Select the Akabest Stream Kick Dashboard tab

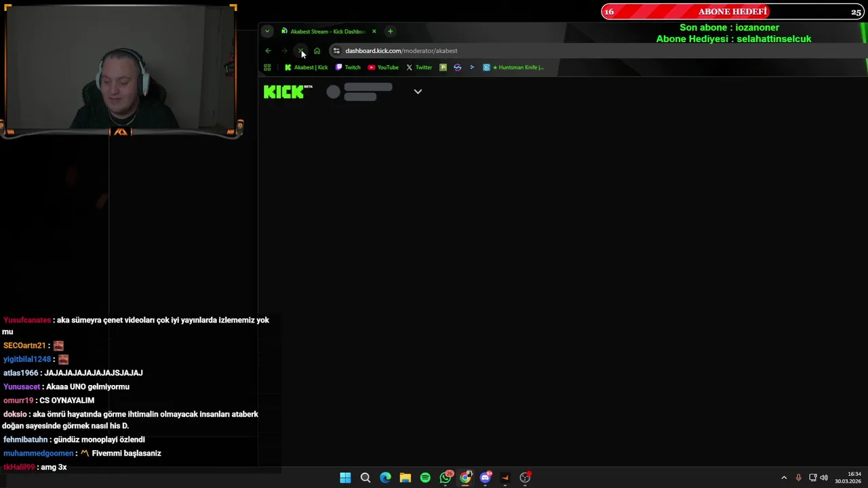[328, 31]
